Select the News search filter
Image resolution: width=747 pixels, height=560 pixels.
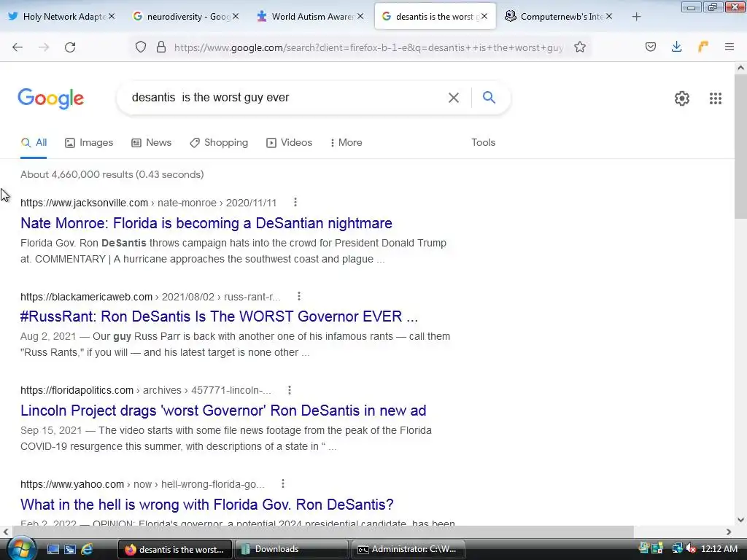point(152,142)
